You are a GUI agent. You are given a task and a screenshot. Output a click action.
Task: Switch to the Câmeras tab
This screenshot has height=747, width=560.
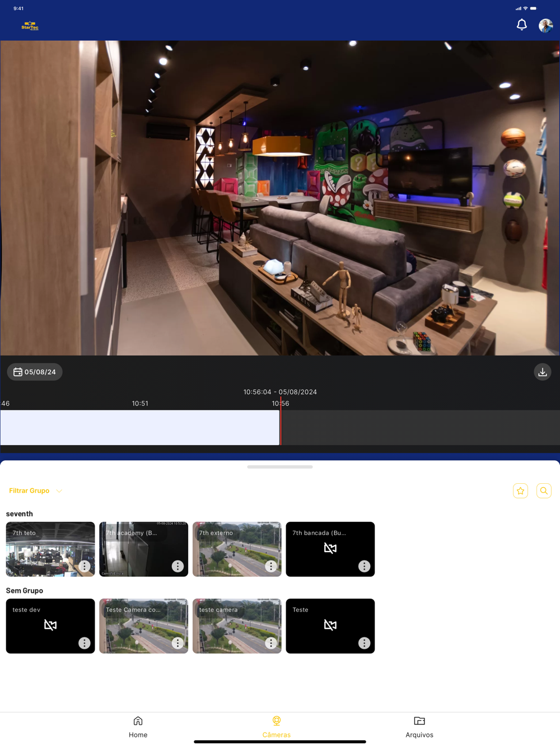click(x=277, y=727)
